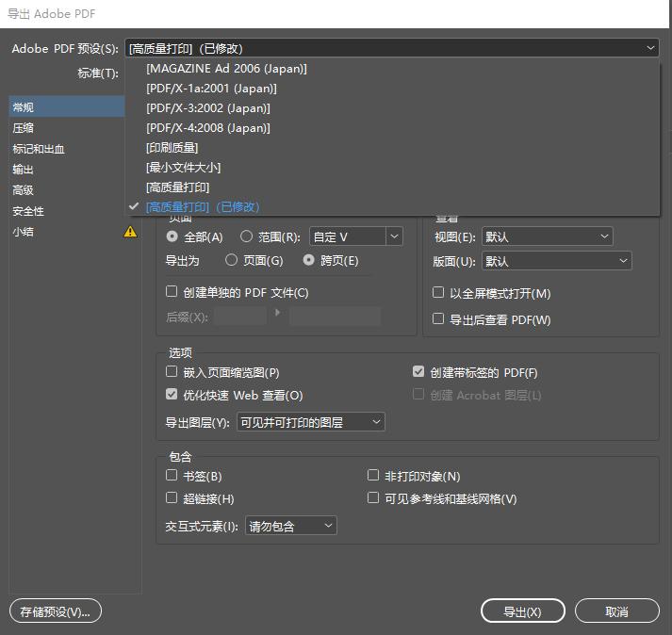This screenshot has height=635, width=672.
Task: Toggle 以全屏模式打开(M) checkbox
Action: click(438, 292)
